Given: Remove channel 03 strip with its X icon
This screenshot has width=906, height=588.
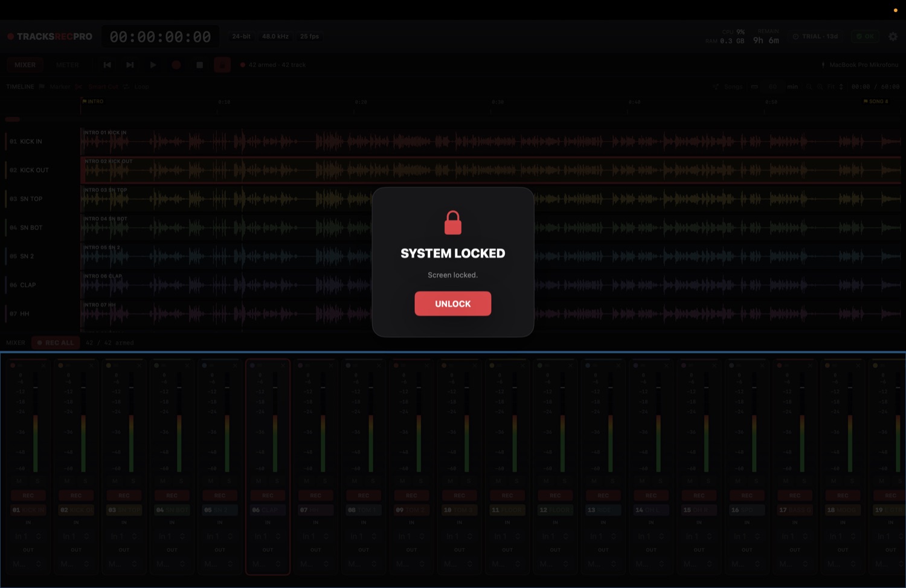Looking at the screenshot, I should (x=140, y=365).
